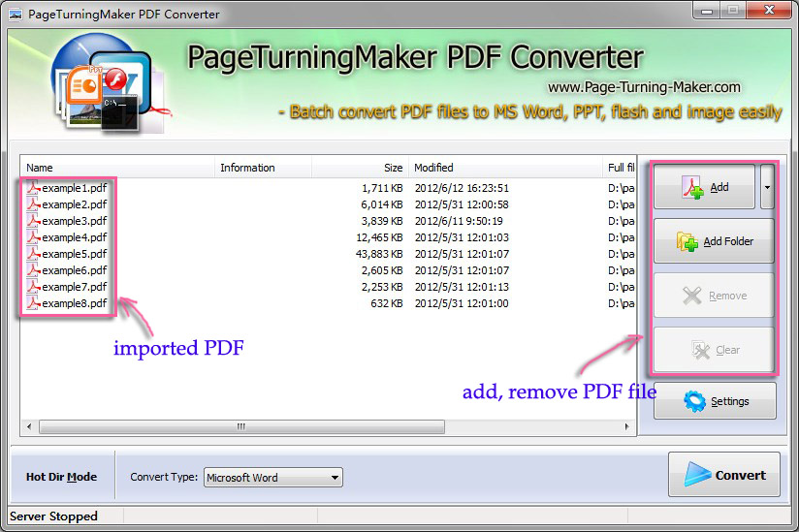Start conversion with the Convert button
799x532 pixels.
(x=724, y=475)
